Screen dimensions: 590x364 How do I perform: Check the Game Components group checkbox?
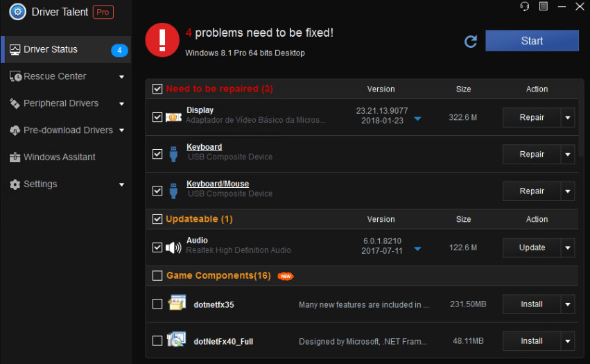click(x=157, y=276)
